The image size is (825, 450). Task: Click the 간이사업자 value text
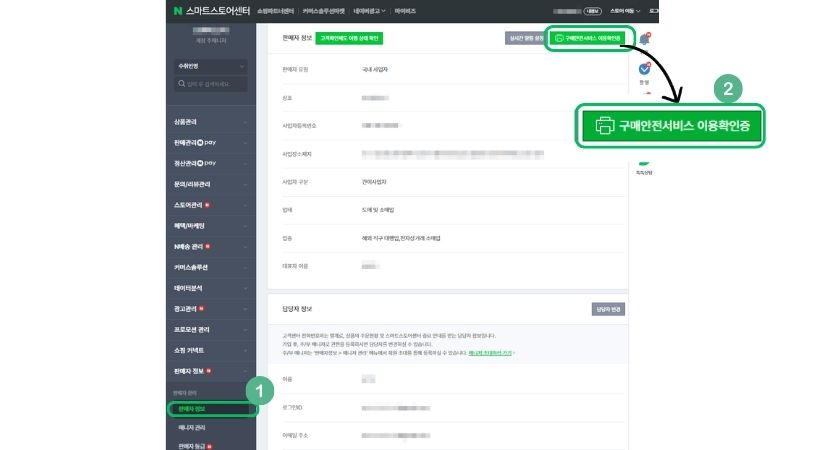pos(374,182)
